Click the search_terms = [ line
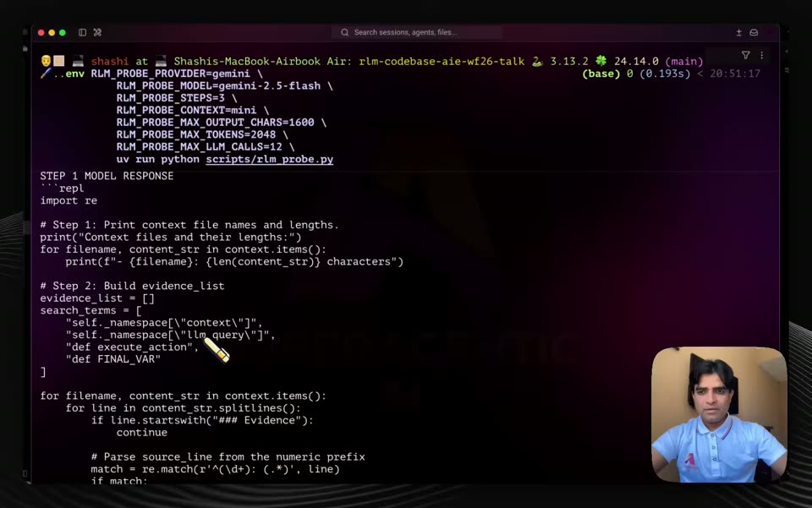 tap(91, 310)
